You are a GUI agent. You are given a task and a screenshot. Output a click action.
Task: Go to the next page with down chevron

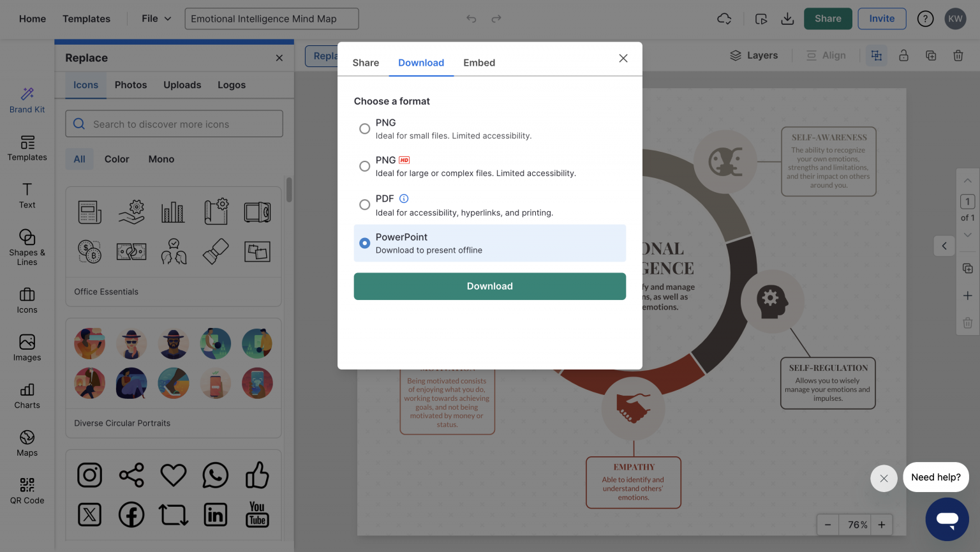(x=968, y=235)
